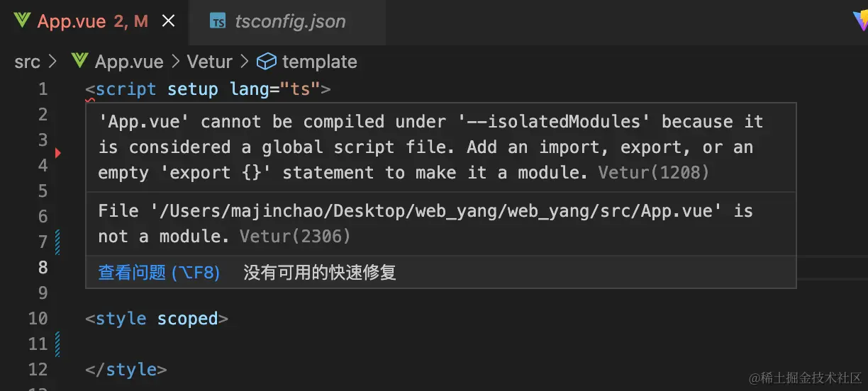Click the "查看问题 (⌥F8)" link
Image resolution: width=868 pixels, height=391 pixels.
click(159, 272)
